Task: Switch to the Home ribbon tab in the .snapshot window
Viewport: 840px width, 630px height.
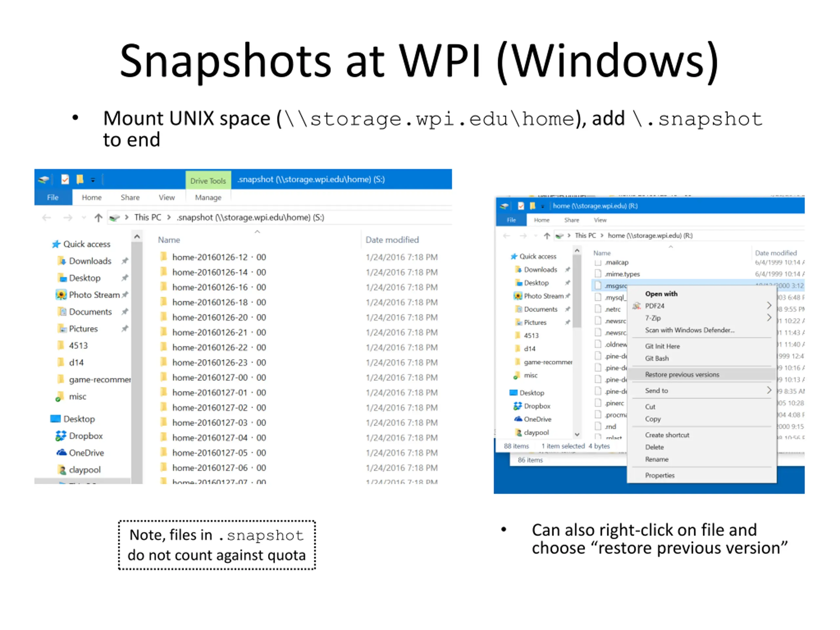Action: tap(92, 198)
